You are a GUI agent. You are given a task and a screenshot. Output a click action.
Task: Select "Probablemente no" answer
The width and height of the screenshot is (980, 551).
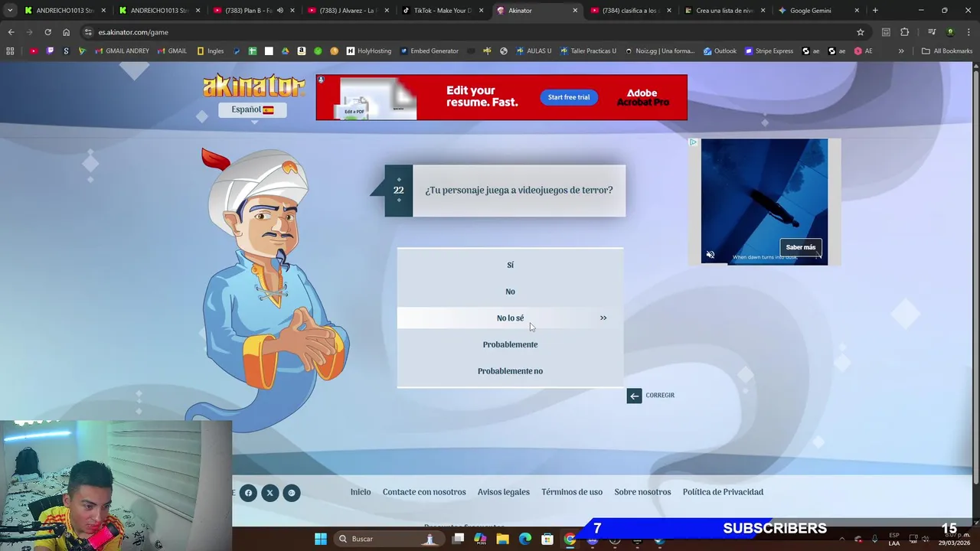point(510,371)
